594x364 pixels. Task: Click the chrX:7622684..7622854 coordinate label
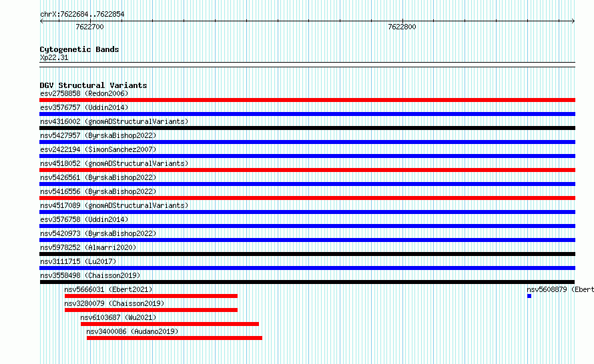[82, 14]
